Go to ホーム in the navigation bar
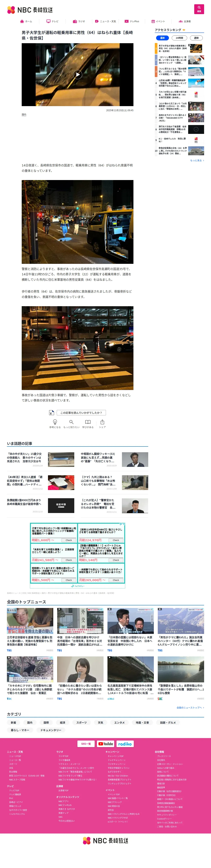 [26, 21]
